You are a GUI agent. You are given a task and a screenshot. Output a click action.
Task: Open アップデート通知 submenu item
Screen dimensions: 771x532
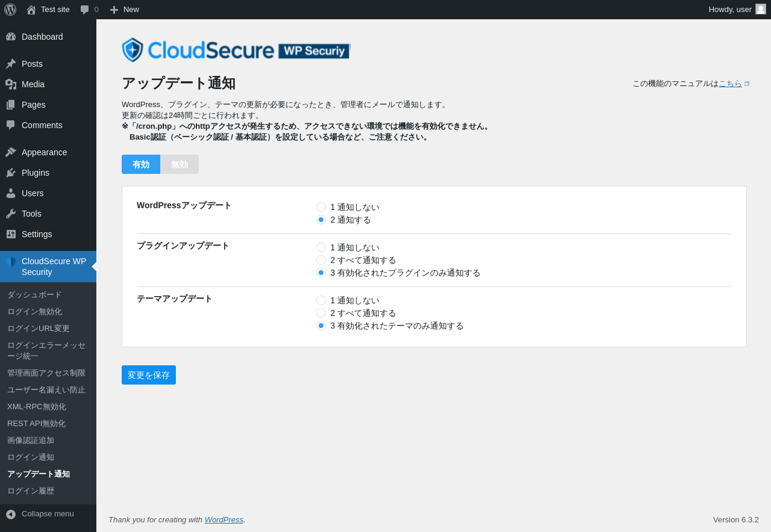48,474
